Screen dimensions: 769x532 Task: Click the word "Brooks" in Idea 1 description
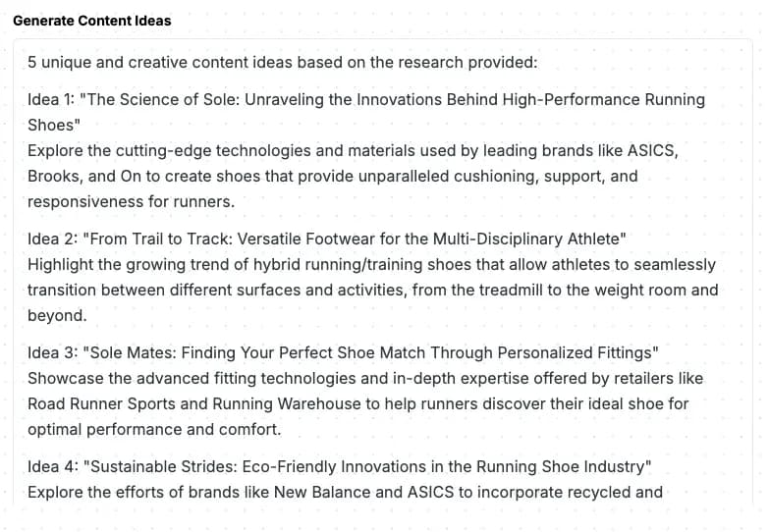[53, 177]
